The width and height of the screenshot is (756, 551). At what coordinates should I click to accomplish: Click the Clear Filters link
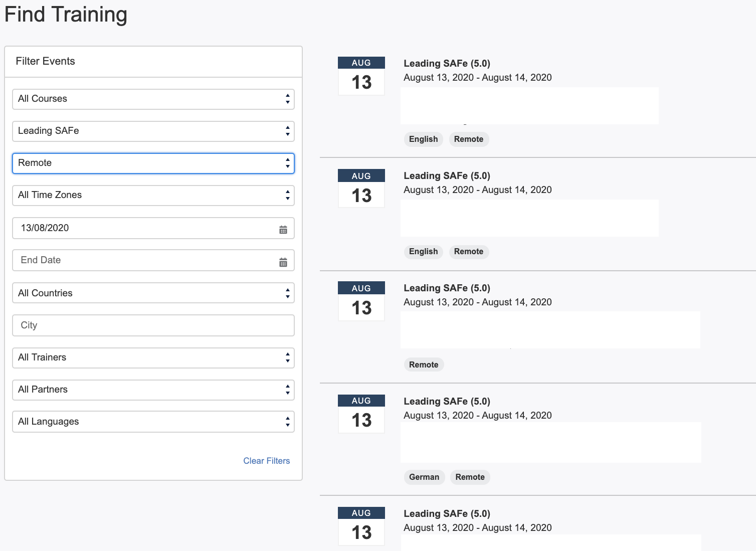[266, 461]
